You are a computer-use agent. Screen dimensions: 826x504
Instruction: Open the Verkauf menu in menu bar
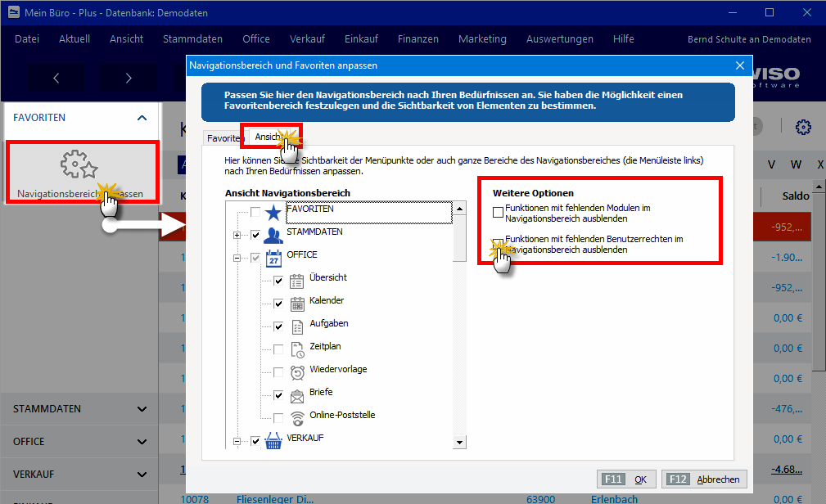click(x=307, y=39)
